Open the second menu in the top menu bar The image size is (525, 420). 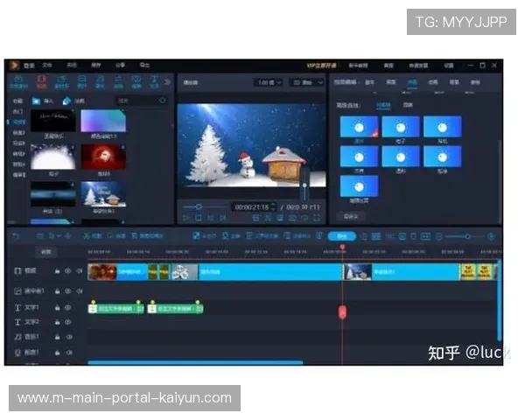[x=47, y=65]
